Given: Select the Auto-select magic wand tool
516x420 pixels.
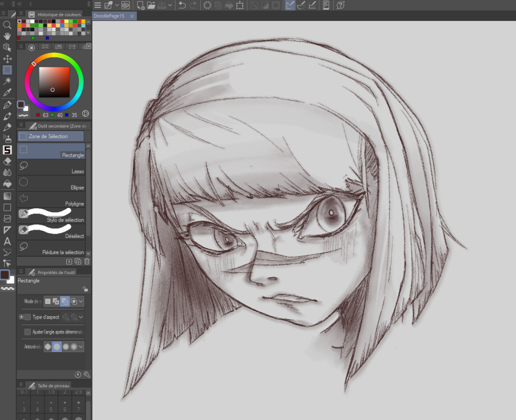Looking at the screenshot, I should [x=7, y=81].
